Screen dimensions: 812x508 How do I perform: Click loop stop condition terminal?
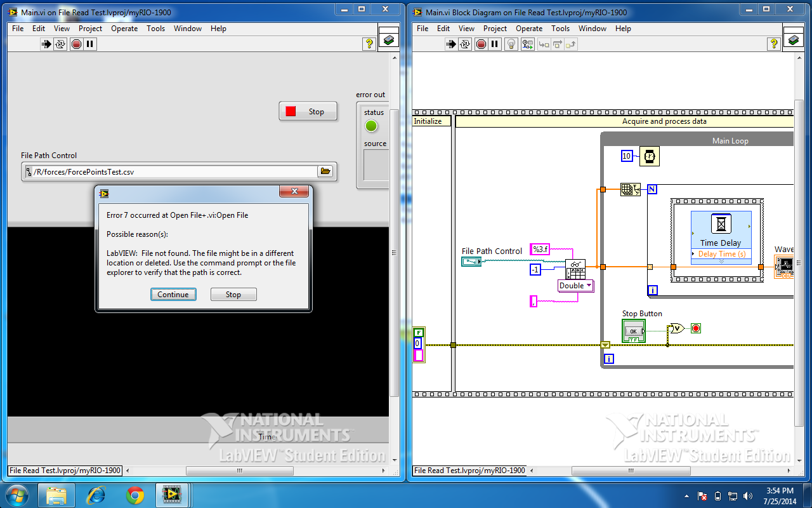click(x=696, y=328)
